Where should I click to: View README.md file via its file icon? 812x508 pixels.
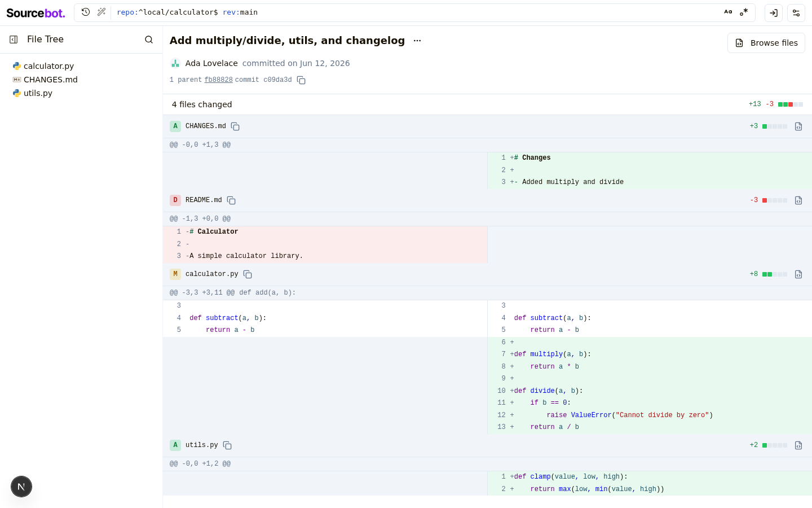[x=798, y=200]
